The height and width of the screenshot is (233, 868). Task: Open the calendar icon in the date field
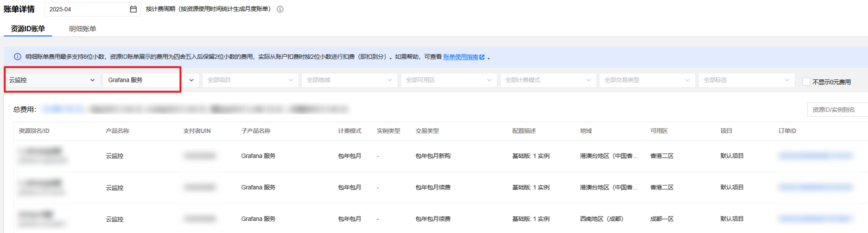(x=133, y=9)
